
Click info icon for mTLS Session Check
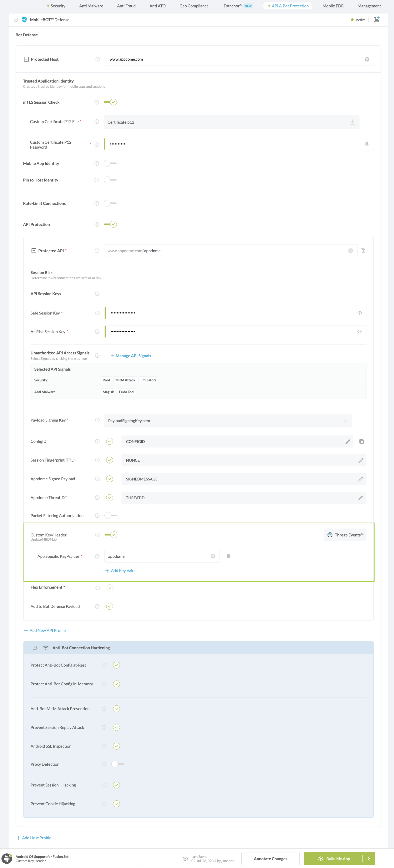pyautogui.click(x=97, y=102)
